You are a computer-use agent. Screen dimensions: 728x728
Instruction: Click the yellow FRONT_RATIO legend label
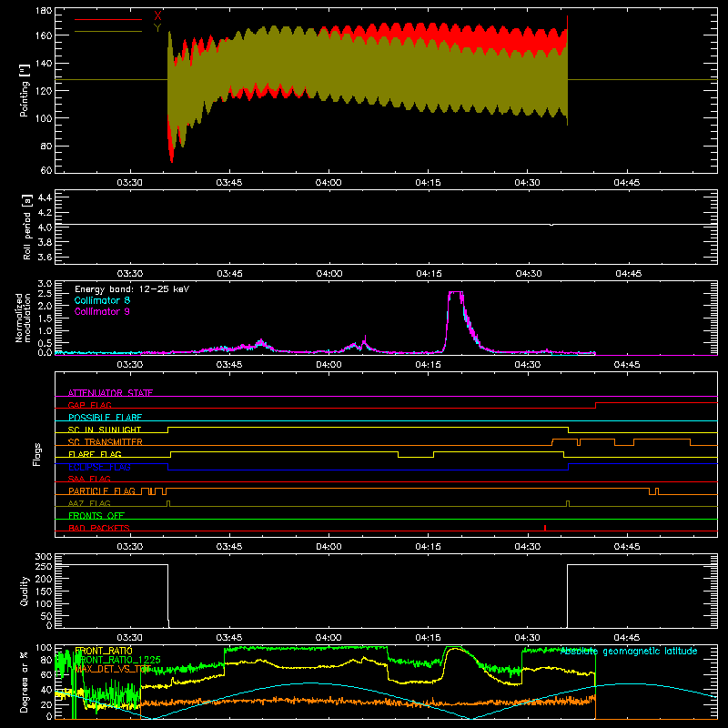point(104,651)
